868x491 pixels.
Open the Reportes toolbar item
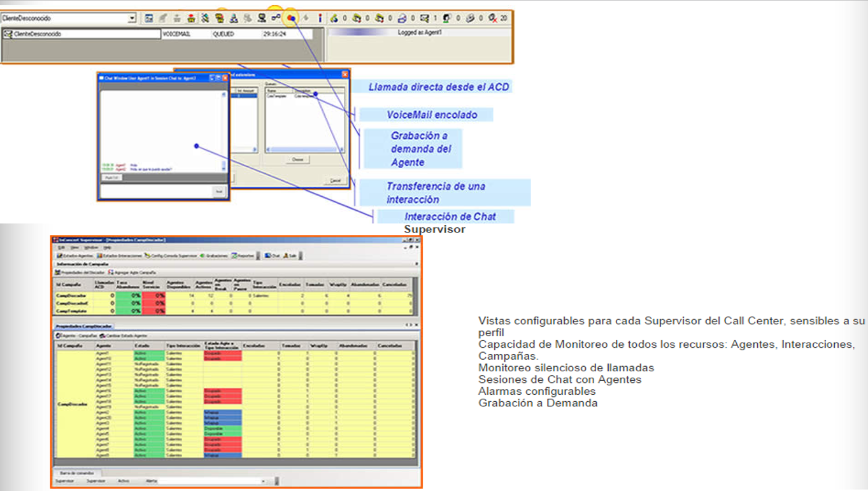click(243, 255)
